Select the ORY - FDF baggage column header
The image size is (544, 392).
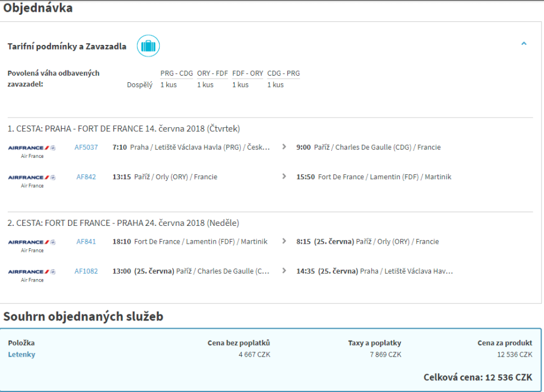[x=212, y=73]
